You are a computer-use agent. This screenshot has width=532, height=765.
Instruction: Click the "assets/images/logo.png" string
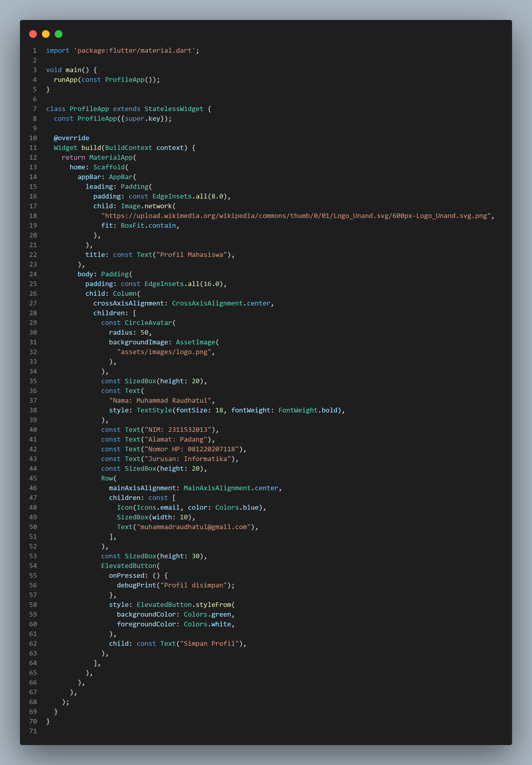point(164,352)
